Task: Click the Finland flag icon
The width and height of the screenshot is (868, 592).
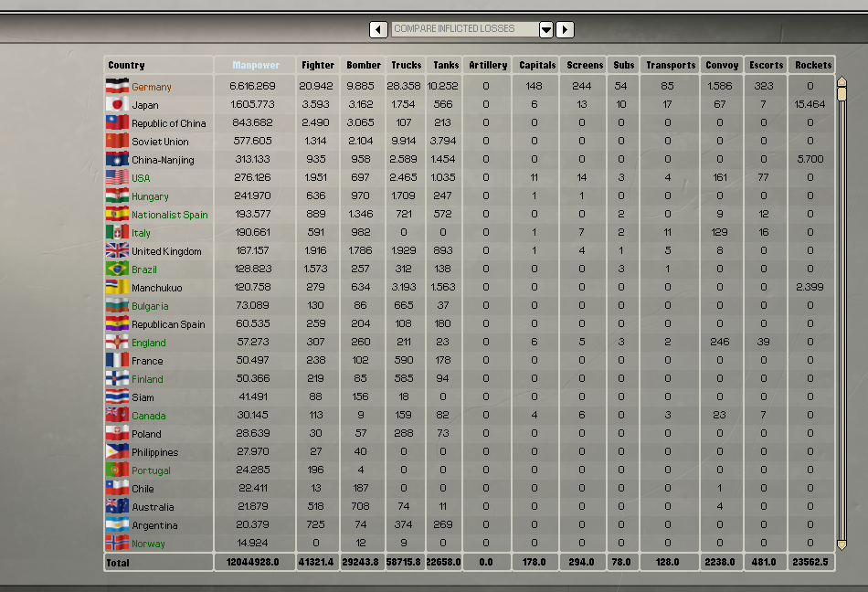Action: click(117, 378)
